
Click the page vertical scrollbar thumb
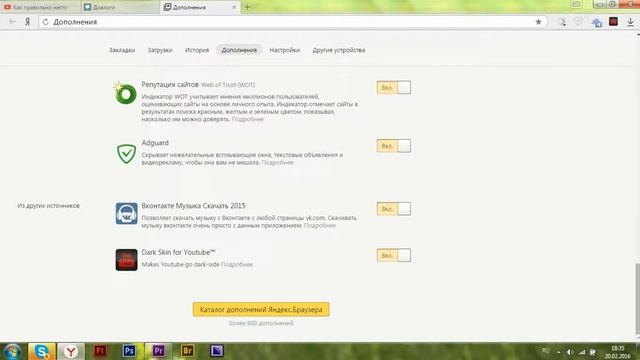638,299
